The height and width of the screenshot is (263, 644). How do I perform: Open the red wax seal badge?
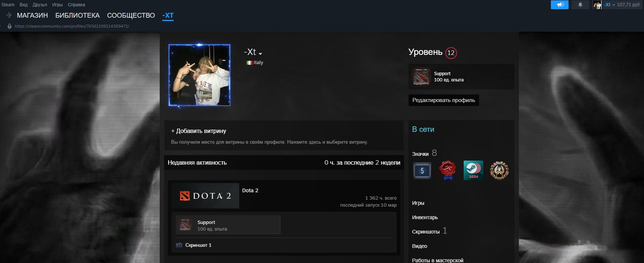click(x=447, y=171)
